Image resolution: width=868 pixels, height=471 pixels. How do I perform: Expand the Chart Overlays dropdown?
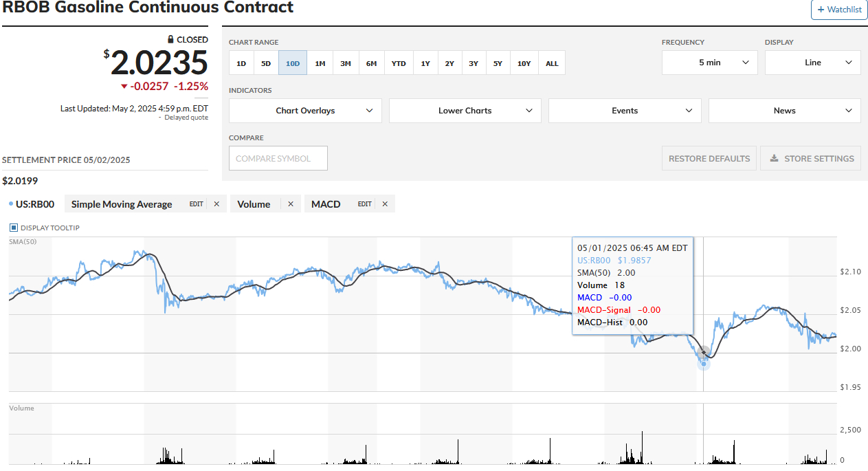[x=305, y=111]
